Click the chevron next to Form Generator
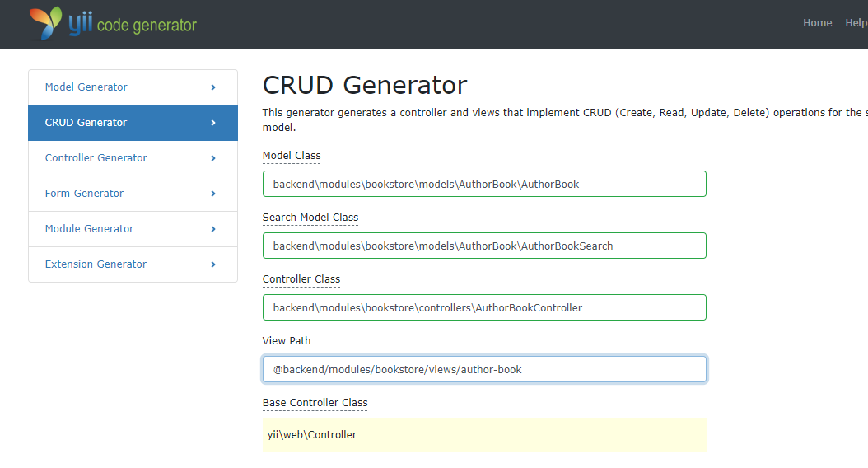This screenshot has width=868, height=468. pyautogui.click(x=213, y=194)
